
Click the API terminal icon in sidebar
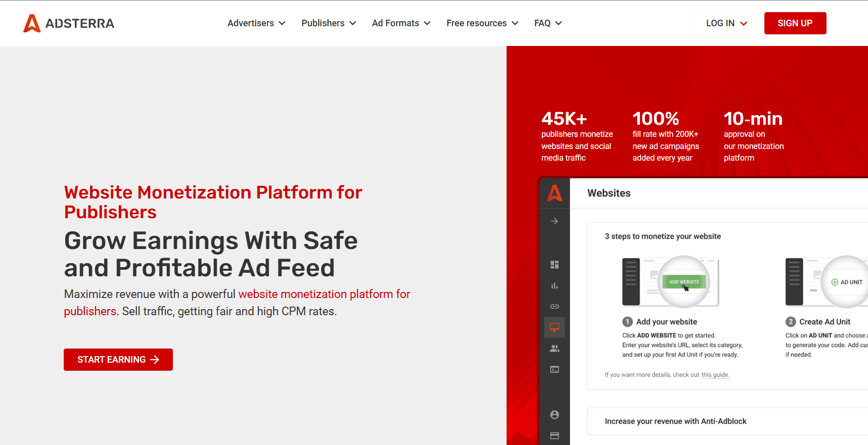click(555, 370)
